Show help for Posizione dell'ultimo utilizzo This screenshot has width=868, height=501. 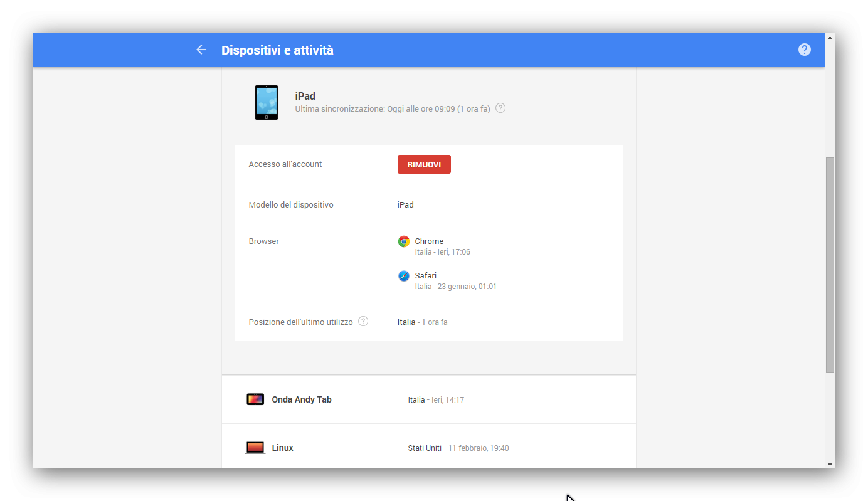pyautogui.click(x=363, y=321)
